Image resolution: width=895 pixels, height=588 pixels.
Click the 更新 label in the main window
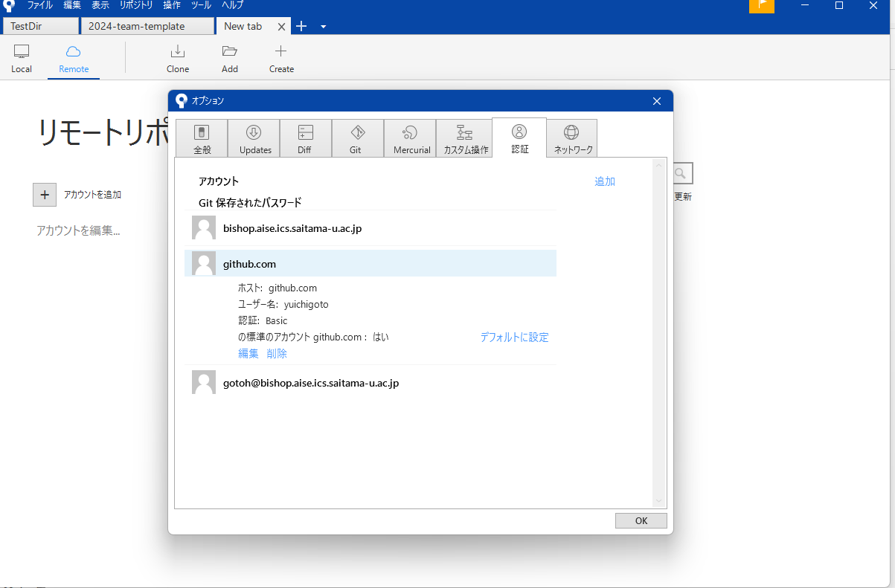(x=683, y=197)
